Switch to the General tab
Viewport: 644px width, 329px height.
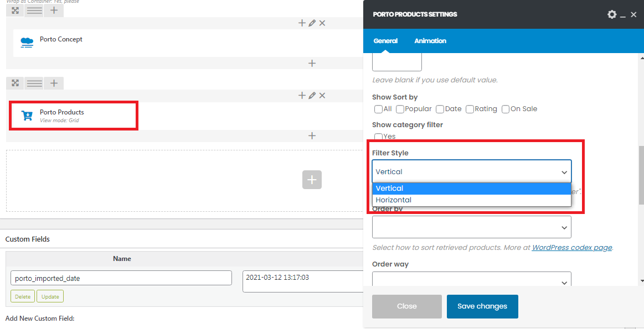click(385, 40)
